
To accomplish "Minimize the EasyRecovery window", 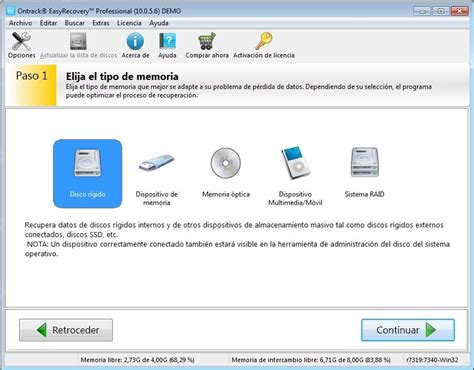I will point(422,11).
